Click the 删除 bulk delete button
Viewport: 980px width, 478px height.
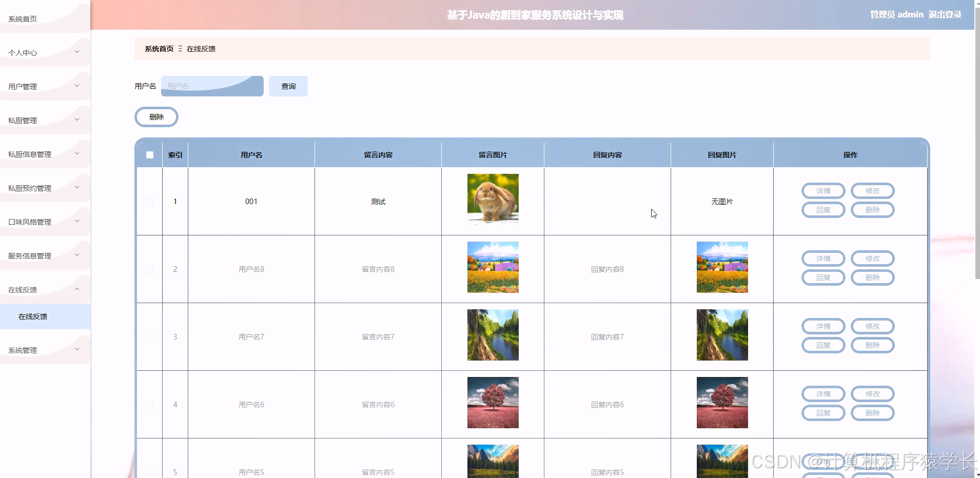[156, 116]
